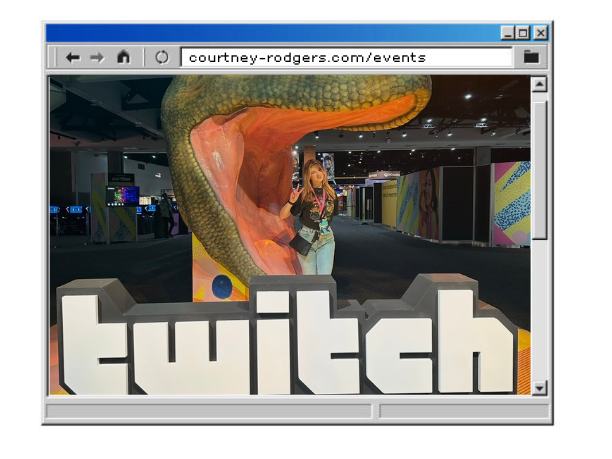The height and width of the screenshot is (459, 612).
Task: Open the home page icon
Action: pos(123,57)
